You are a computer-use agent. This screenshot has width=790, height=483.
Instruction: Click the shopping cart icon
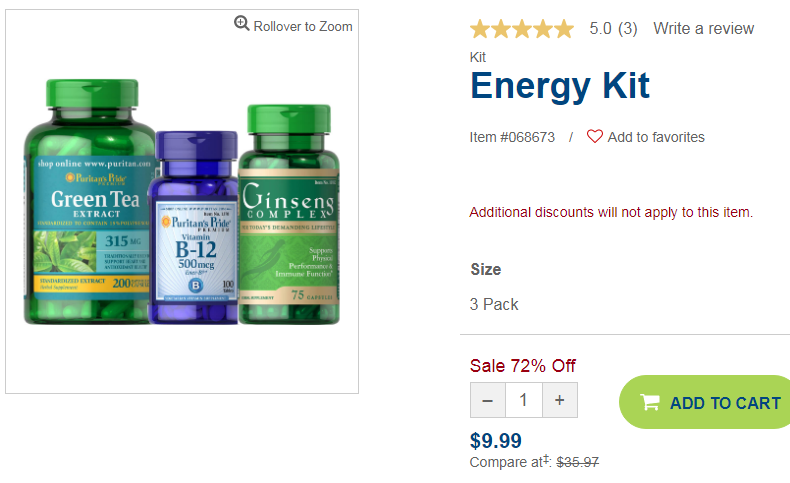coord(649,402)
